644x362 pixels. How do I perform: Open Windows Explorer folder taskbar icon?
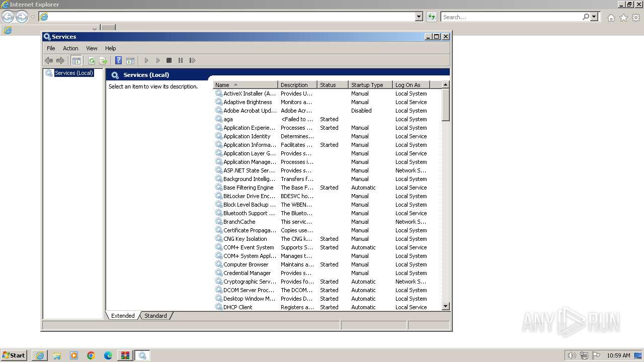coord(57,355)
